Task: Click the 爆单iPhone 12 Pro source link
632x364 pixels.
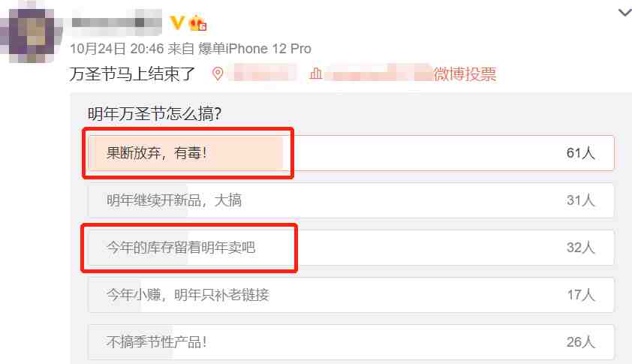Action: (254, 49)
